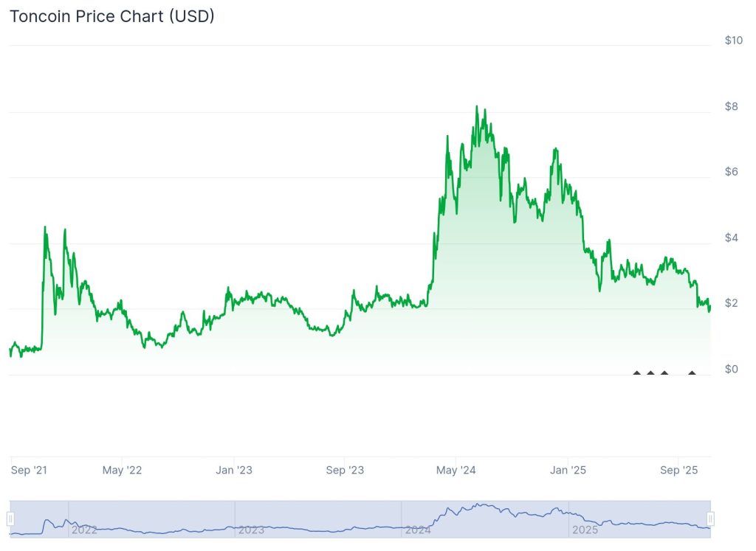Click the third diamond event marker from left

(x=664, y=373)
